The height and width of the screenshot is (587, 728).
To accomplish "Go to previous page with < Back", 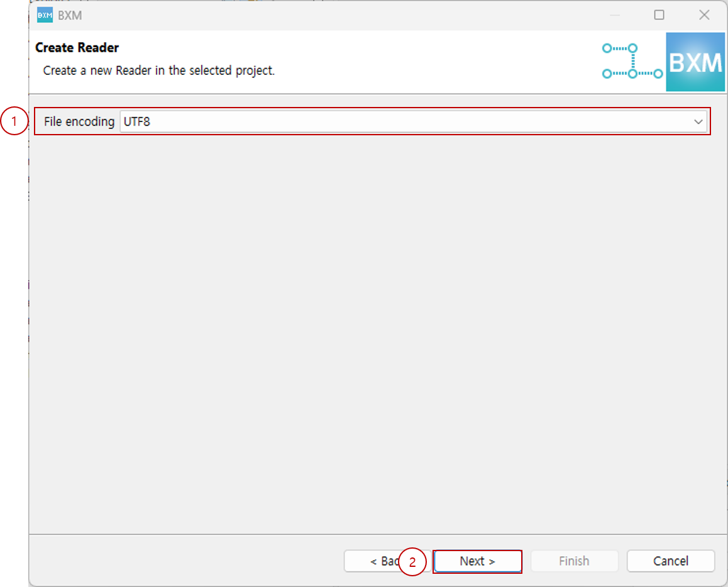I will point(376,561).
